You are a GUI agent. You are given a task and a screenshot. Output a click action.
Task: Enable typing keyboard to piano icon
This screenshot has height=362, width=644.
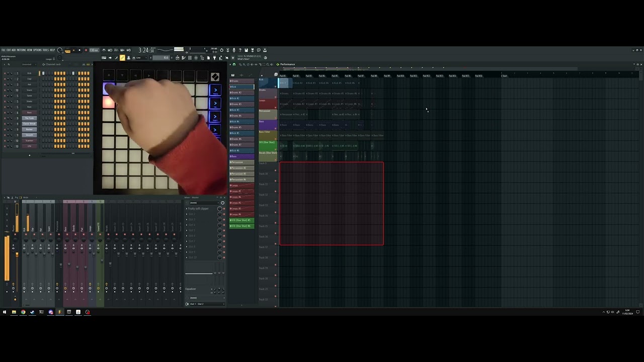104,57
